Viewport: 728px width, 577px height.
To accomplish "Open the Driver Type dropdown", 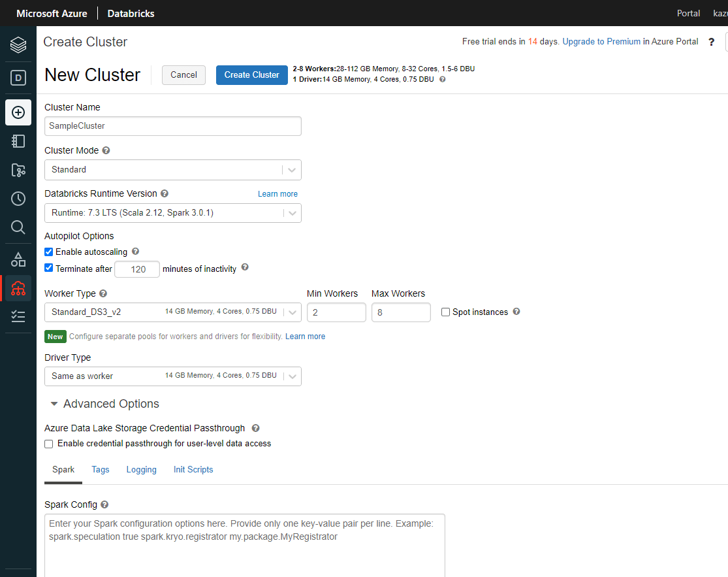I will [x=173, y=376].
